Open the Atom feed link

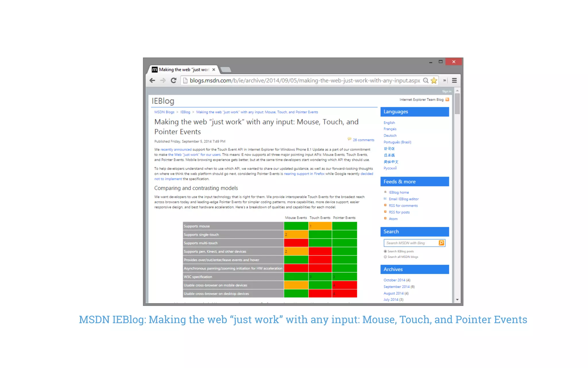[393, 219]
